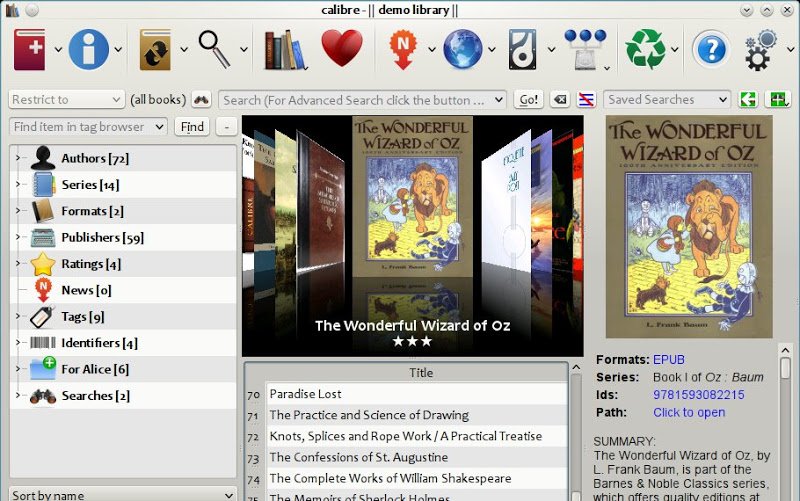Select the row Paradise Lost
This screenshot has height=501, width=800.
[417, 394]
